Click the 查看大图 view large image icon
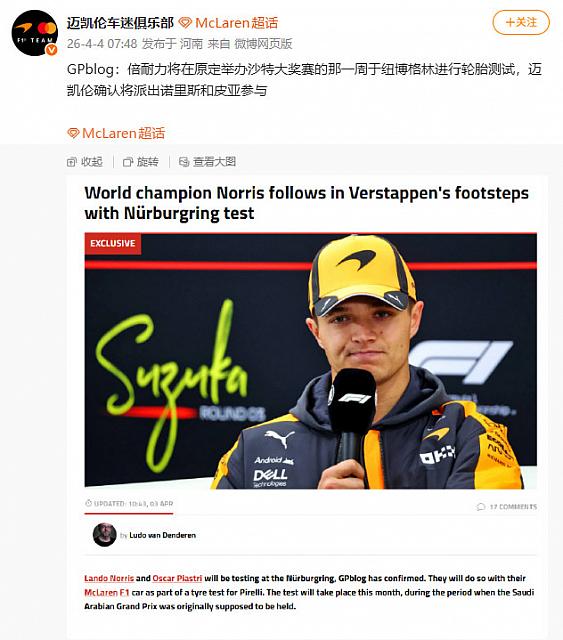 click(x=184, y=162)
